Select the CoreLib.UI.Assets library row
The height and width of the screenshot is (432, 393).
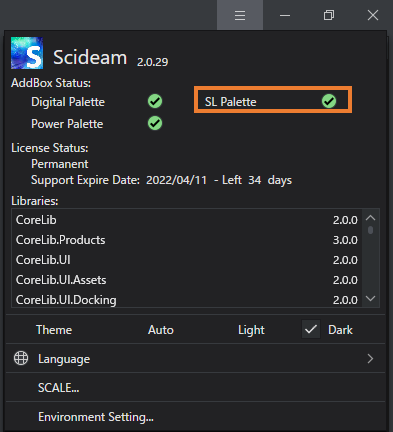tap(187, 280)
